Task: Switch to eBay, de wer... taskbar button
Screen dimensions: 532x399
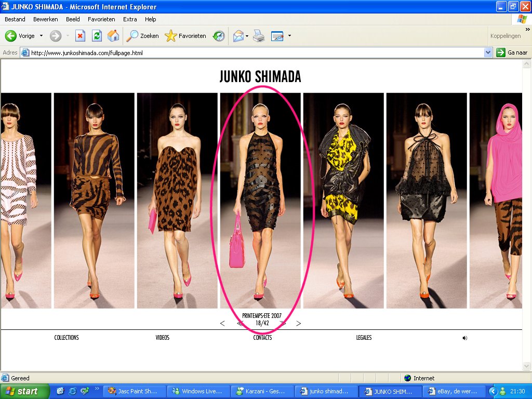Action: [x=454, y=391]
